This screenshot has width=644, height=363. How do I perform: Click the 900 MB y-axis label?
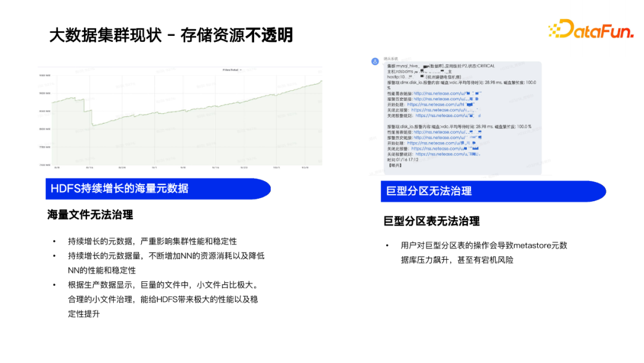pos(44,93)
